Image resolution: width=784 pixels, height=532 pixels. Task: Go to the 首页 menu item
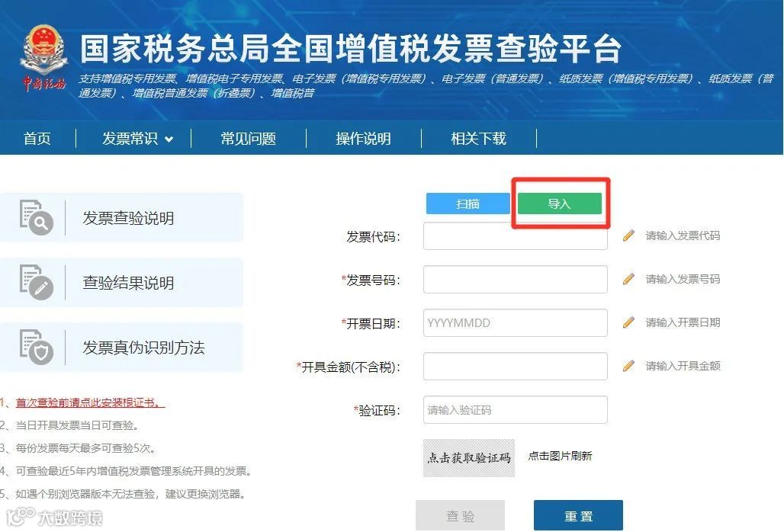pos(37,139)
